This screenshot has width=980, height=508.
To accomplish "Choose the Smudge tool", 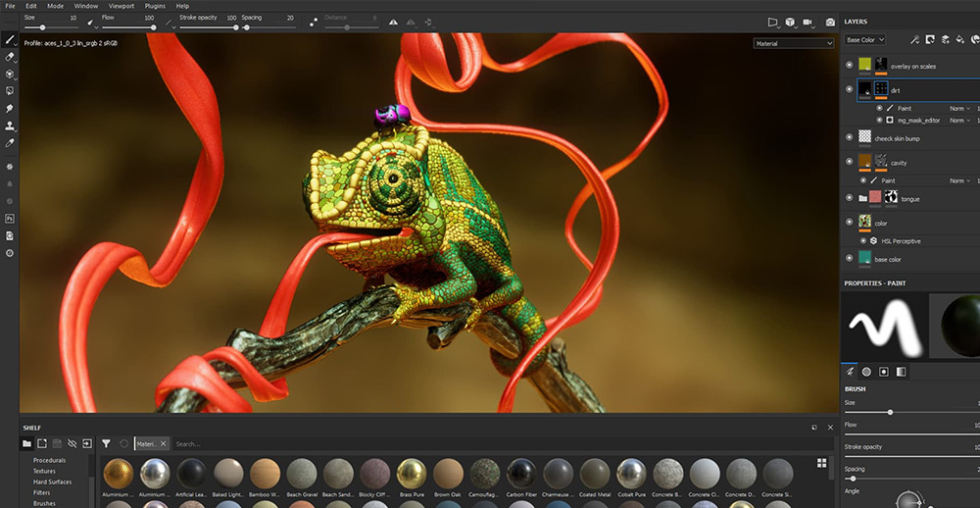I will (9, 108).
